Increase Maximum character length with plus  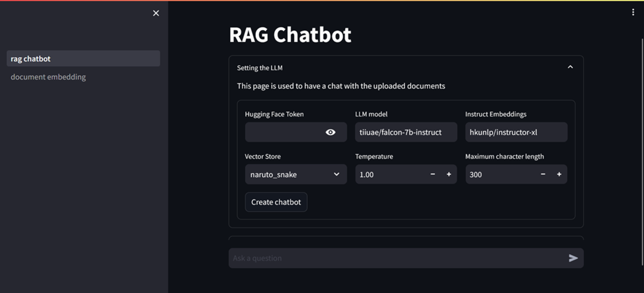tap(559, 174)
